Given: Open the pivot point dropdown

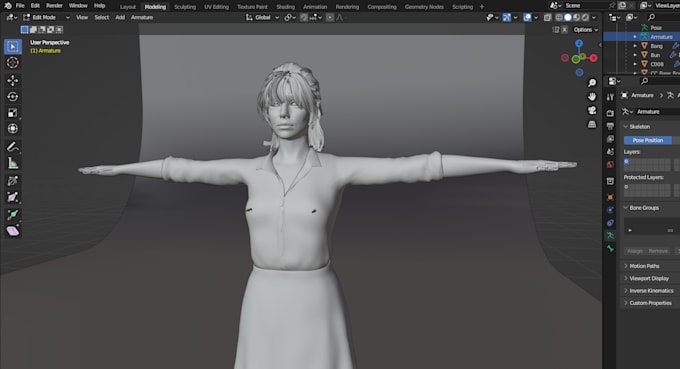Looking at the screenshot, I should tap(290, 17).
